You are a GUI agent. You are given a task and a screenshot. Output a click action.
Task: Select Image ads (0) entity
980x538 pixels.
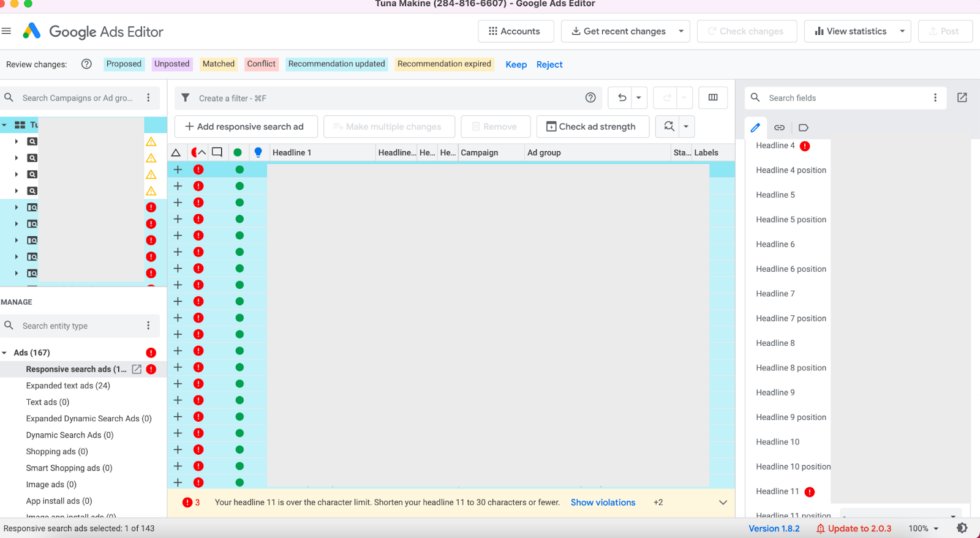51,485
